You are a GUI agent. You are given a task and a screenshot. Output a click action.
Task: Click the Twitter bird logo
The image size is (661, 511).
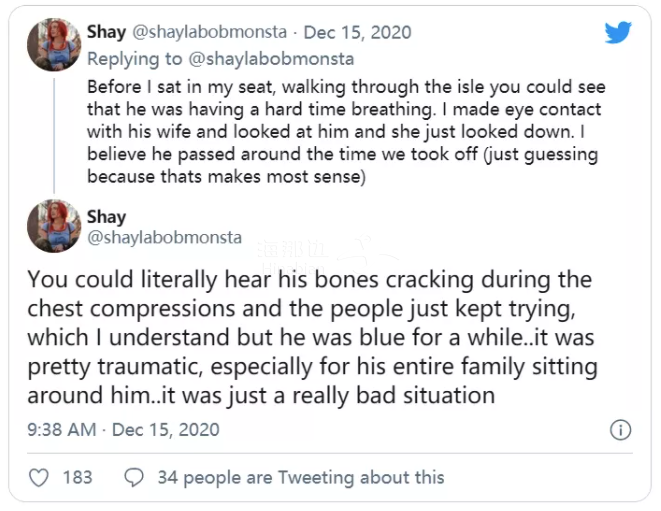click(x=618, y=32)
